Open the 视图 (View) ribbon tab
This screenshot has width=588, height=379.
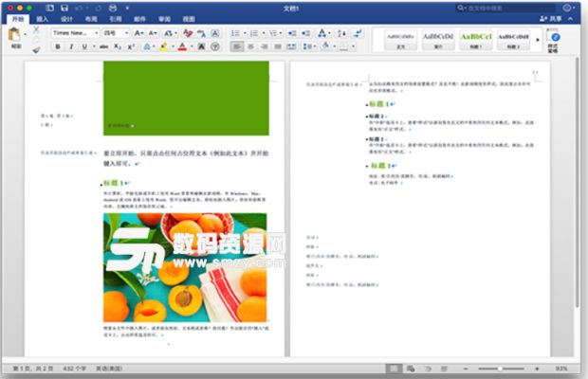coord(188,19)
